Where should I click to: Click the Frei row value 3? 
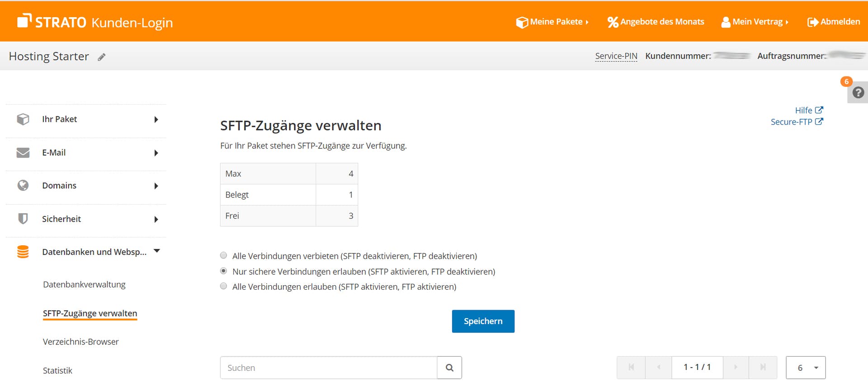click(351, 216)
